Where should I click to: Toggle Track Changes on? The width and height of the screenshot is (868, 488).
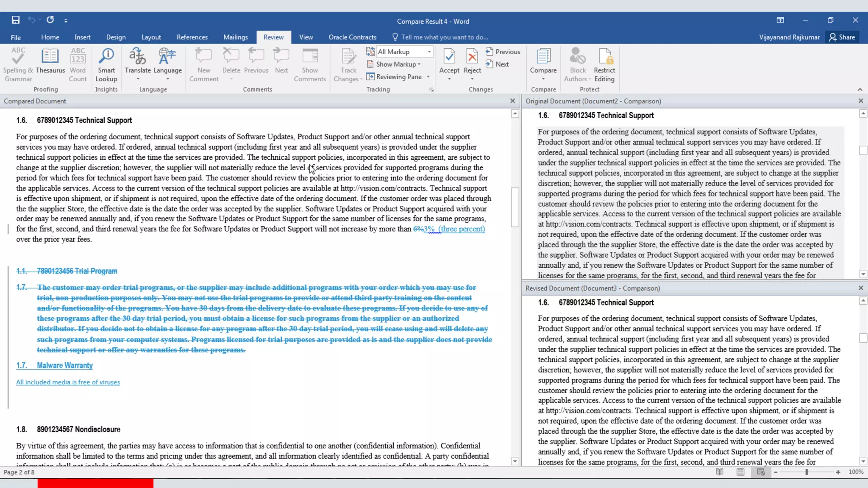[348, 57]
